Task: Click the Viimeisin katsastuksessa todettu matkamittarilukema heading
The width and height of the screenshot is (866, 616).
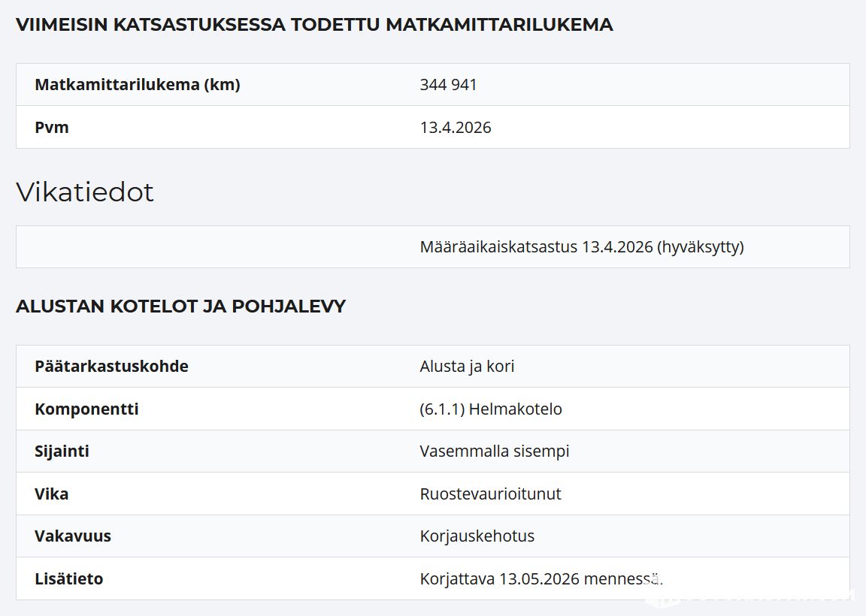Action: pos(314,25)
